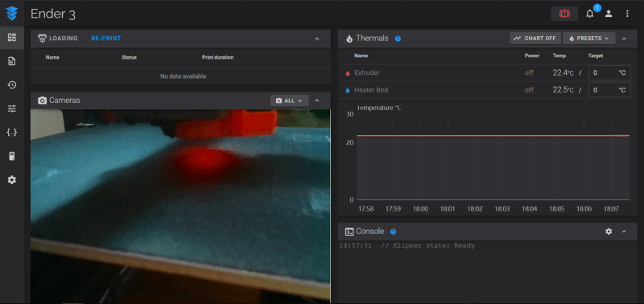
Task: Click the Extruder flame icon
Action: pyautogui.click(x=348, y=73)
